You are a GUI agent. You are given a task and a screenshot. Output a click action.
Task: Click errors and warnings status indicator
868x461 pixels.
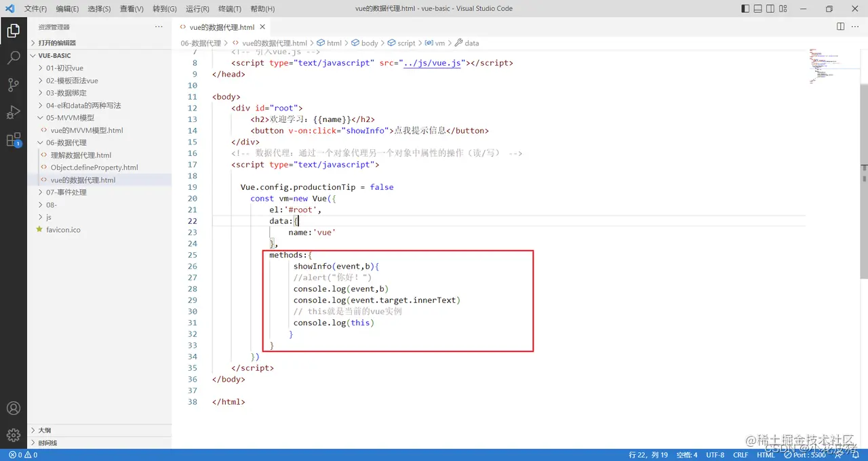(22, 455)
